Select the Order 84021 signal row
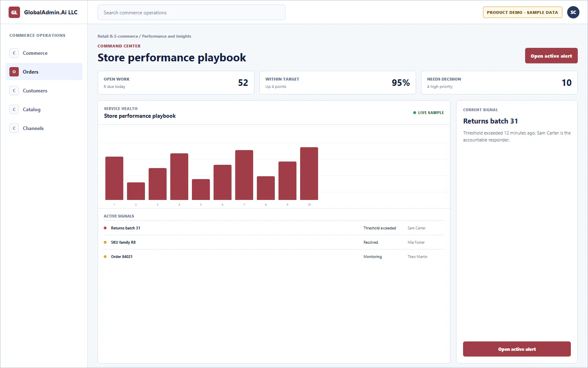This screenshot has height=368, width=588. coord(274,257)
